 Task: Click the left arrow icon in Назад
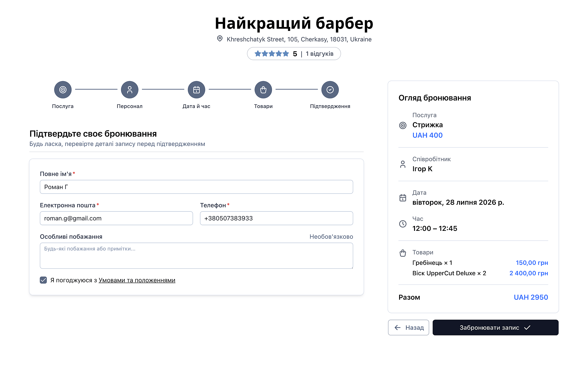397,327
